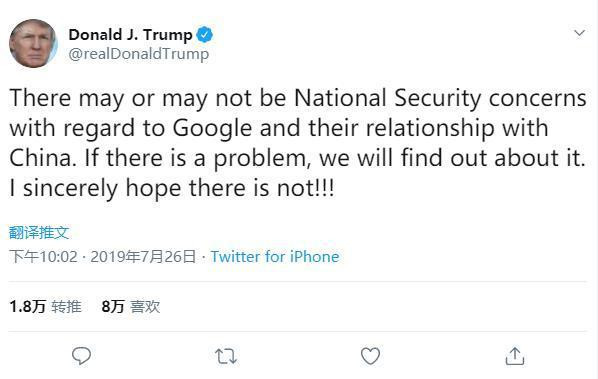
Task: Retweet using the arrows icon
Action: (x=226, y=357)
